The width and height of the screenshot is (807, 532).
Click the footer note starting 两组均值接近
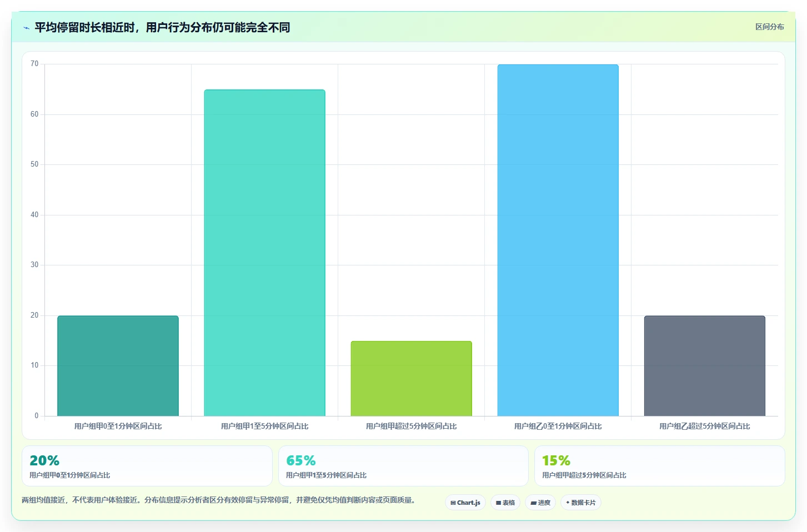tap(219, 500)
